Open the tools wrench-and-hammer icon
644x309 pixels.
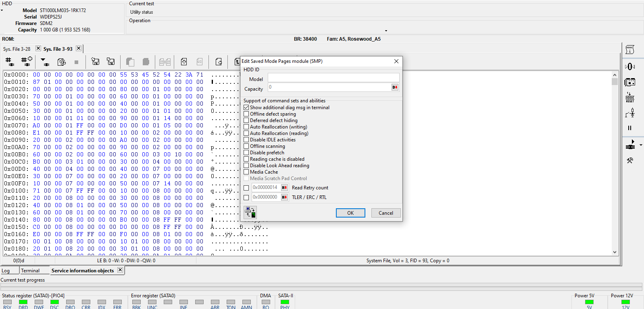(630, 160)
